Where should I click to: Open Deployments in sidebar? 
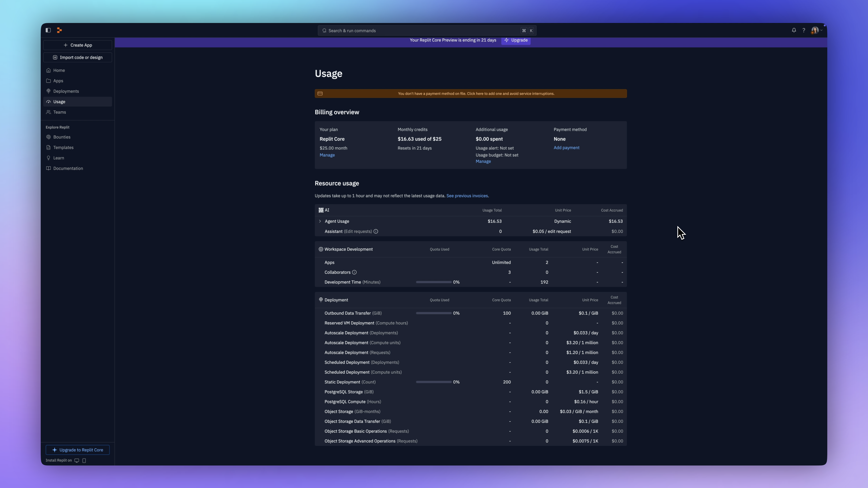pos(77,91)
